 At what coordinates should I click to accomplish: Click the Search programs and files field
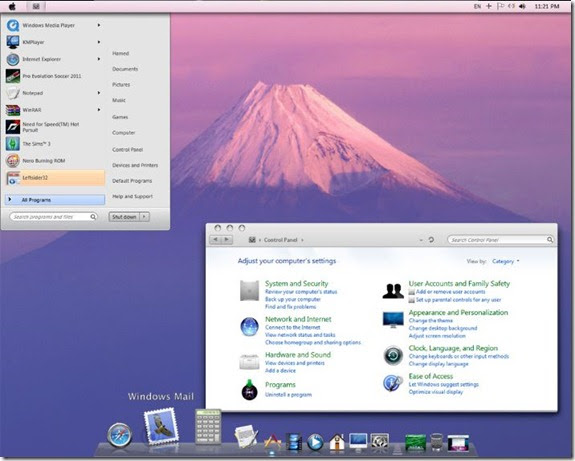tap(53, 217)
